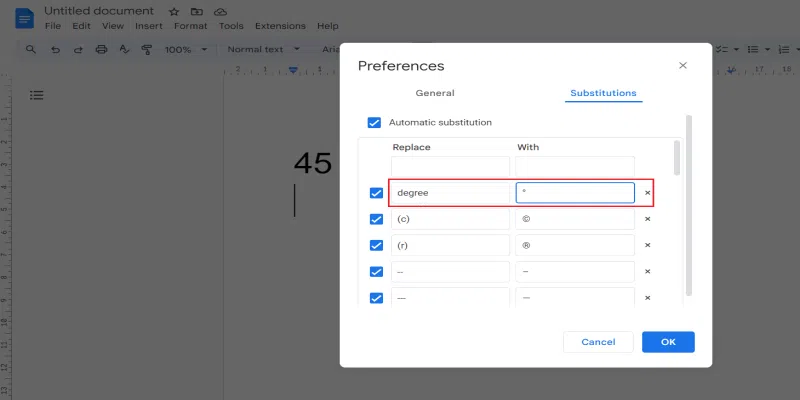Click the With field containing ©
800x400 pixels.
pos(575,219)
